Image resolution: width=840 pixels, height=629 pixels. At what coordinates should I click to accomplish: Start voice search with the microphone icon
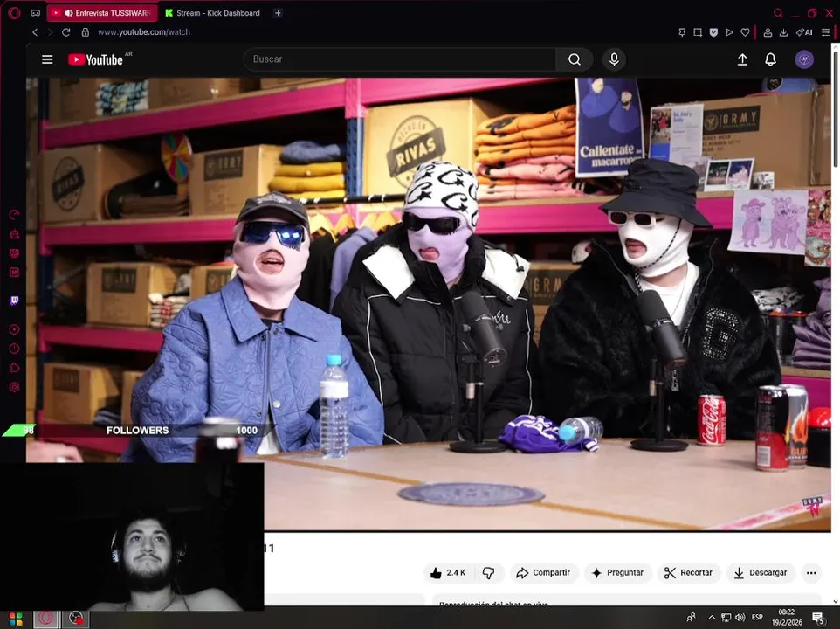coord(614,59)
